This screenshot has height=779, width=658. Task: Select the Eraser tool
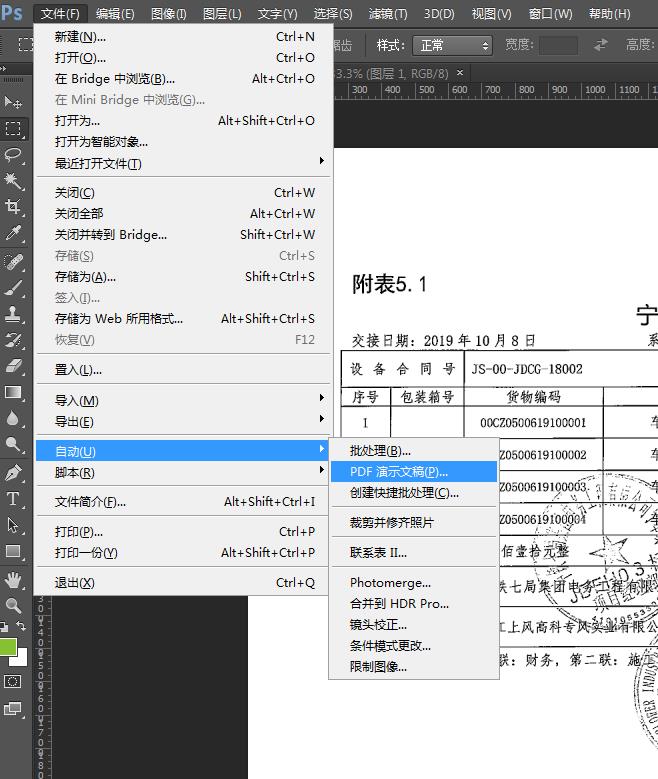tap(12, 366)
